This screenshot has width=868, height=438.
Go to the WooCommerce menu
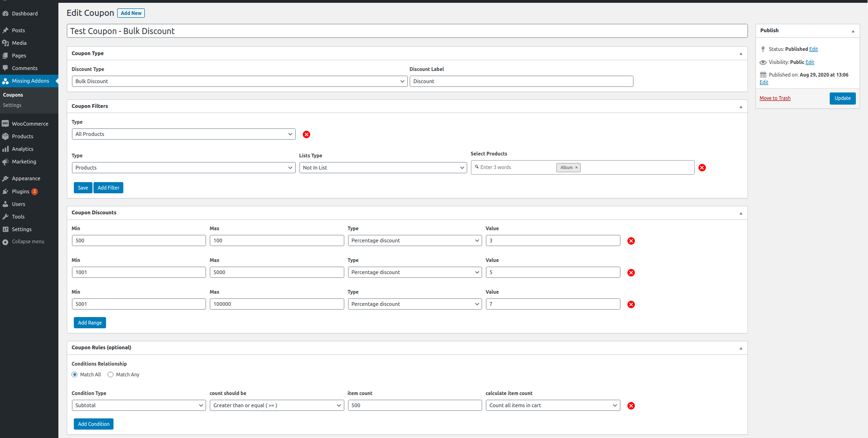point(30,124)
